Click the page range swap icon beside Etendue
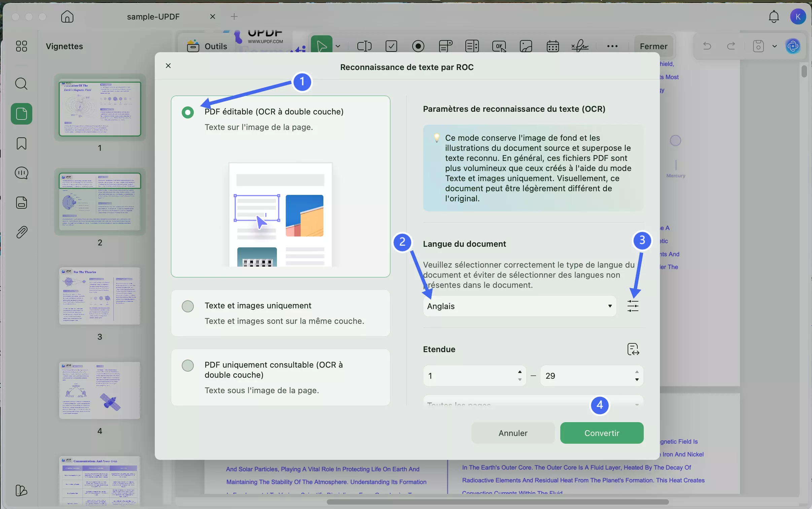The width and height of the screenshot is (812, 509). tap(633, 349)
